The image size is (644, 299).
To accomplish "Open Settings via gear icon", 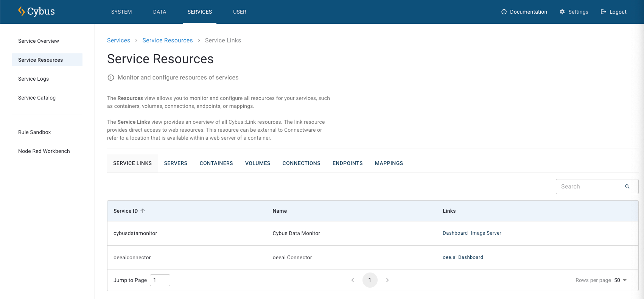I will click(x=562, y=12).
